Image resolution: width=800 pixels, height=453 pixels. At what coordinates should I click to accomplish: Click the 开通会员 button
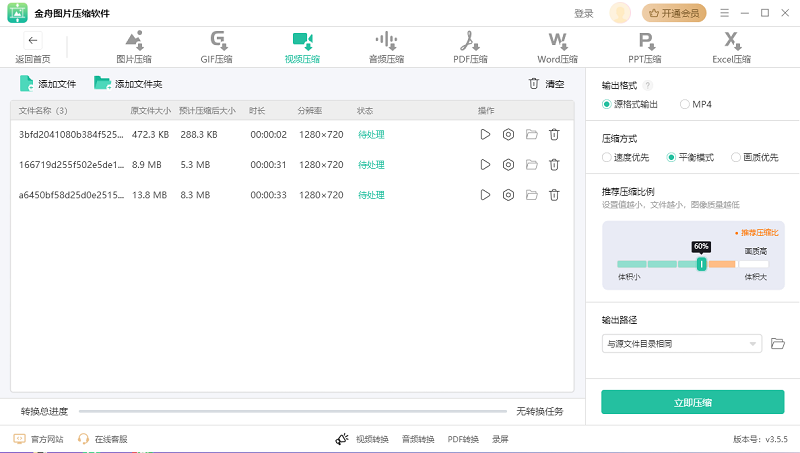(x=674, y=13)
